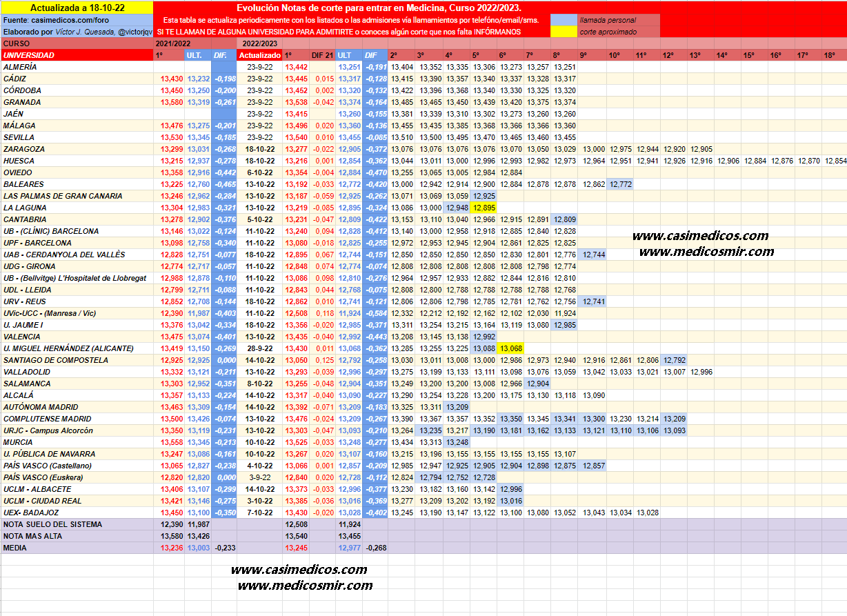This screenshot has height=616, width=847.
Task: Select the 'Esta tabla se actualiza periodicamente' notice text
Action: (x=352, y=21)
